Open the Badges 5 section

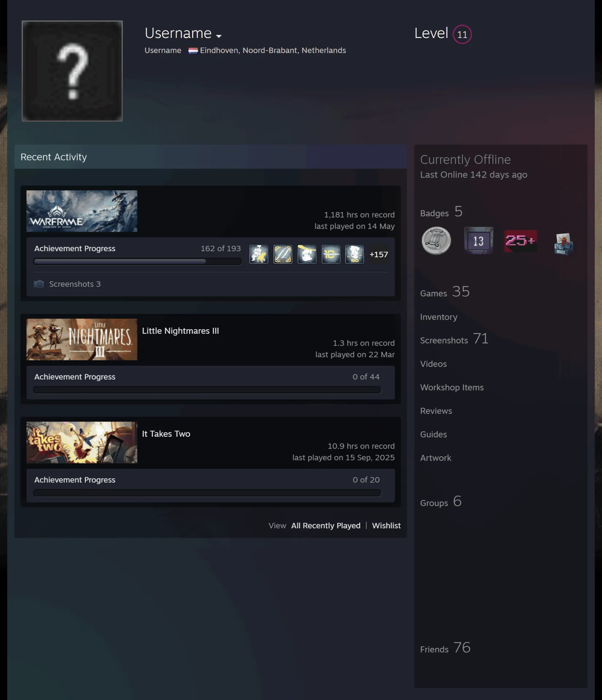(x=441, y=212)
